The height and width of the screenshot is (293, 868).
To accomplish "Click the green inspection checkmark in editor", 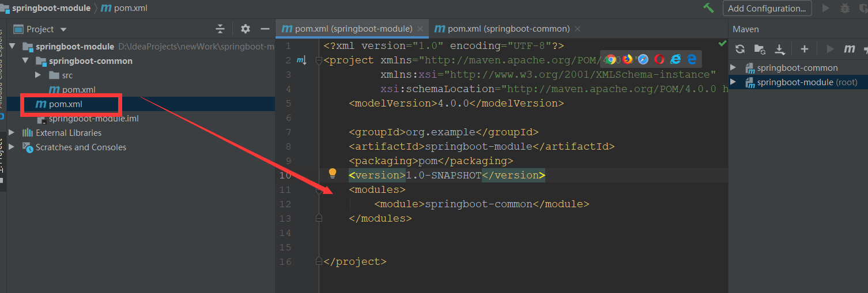I will [x=722, y=44].
